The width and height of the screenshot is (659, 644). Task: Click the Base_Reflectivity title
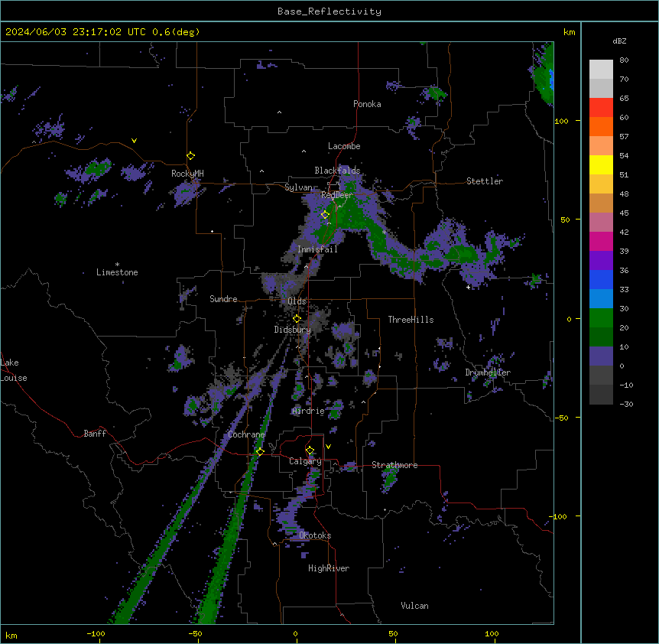329,11
